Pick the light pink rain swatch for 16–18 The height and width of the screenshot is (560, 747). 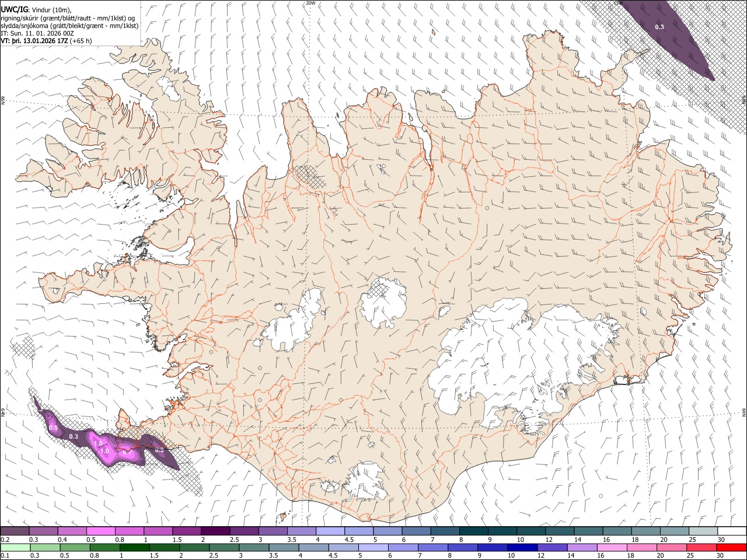[x=612, y=548]
